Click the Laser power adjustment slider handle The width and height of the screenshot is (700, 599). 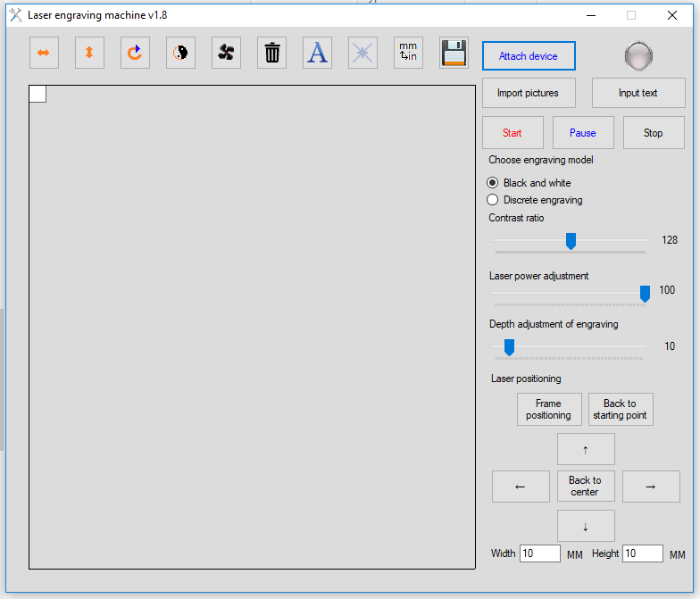point(645,294)
